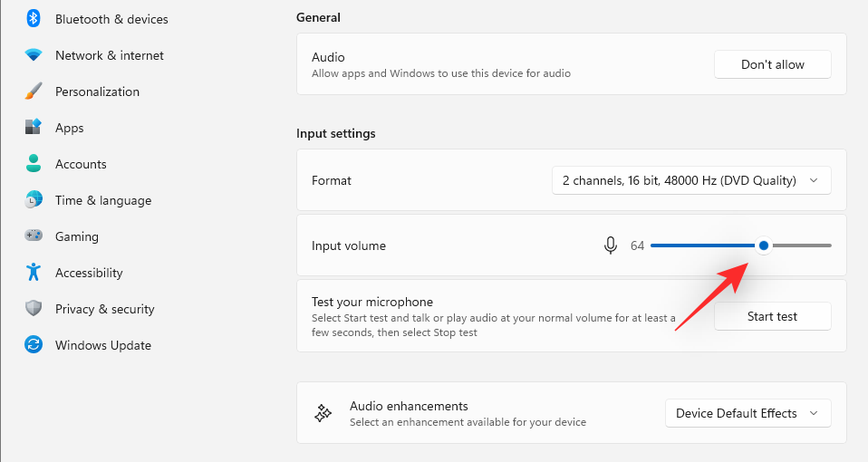The image size is (868, 462).
Task: Mute input with the microphone icon
Action: [611, 245]
